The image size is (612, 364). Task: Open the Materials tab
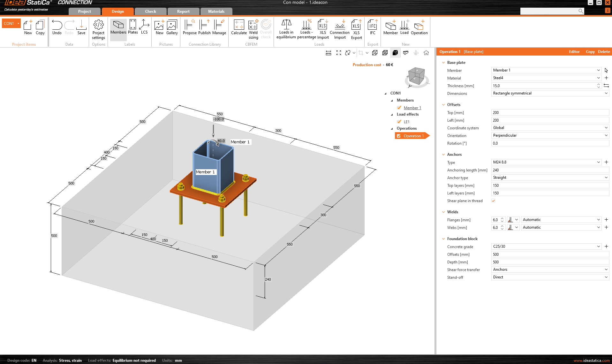coord(216,11)
